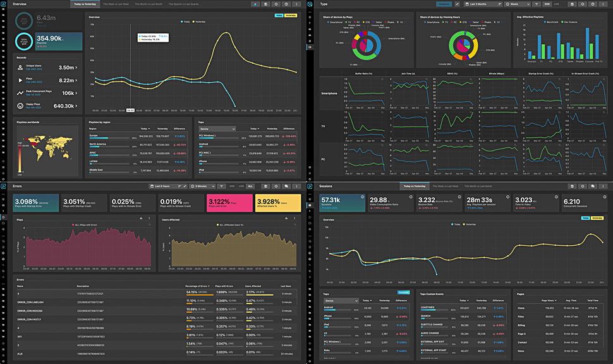
Task: Open the help icon in Overview panel toolbar
Action: [286, 4]
